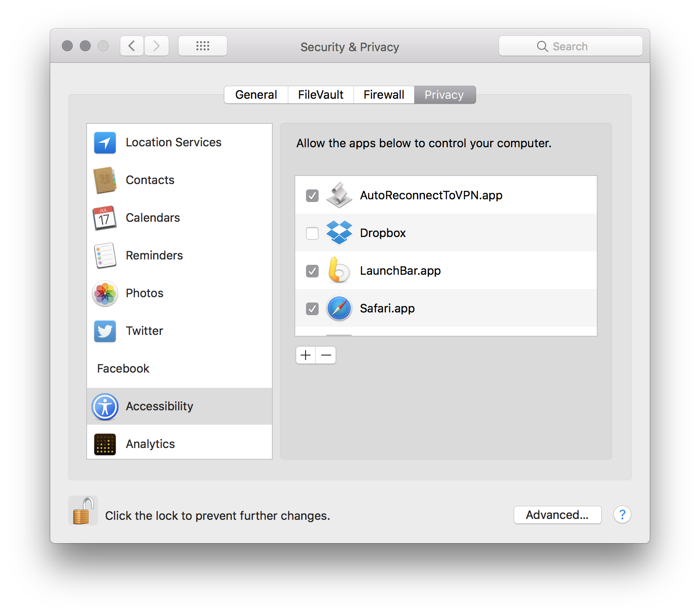
Task: Select the Location Services row label
Action: pyautogui.click(x=174, y=142)
